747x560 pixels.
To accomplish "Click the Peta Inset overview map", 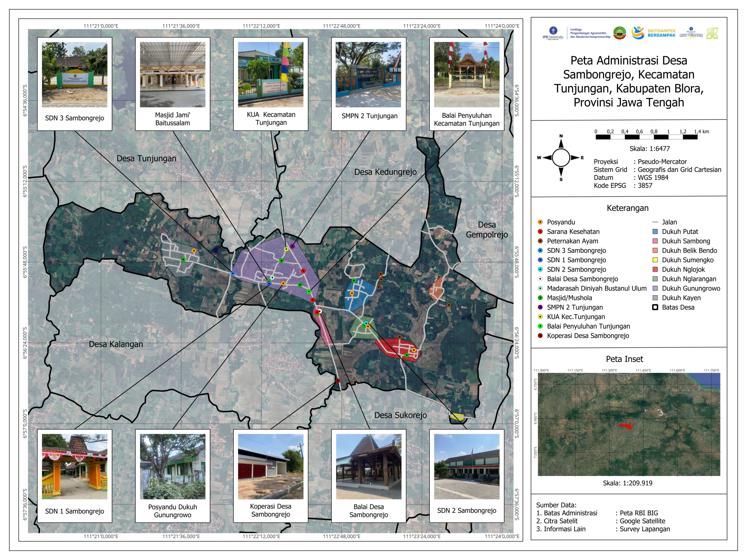I will pos(629,424).
